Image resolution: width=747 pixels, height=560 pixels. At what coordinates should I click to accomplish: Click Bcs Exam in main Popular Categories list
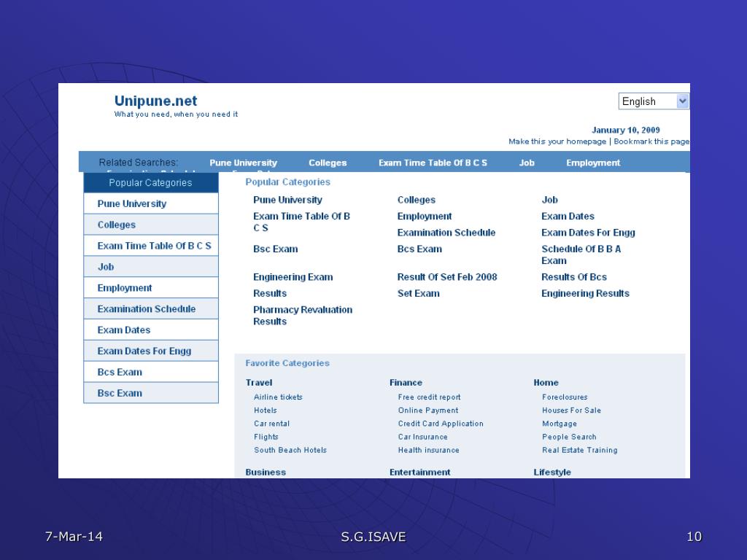pyautogui.click(x=419, y=249)
